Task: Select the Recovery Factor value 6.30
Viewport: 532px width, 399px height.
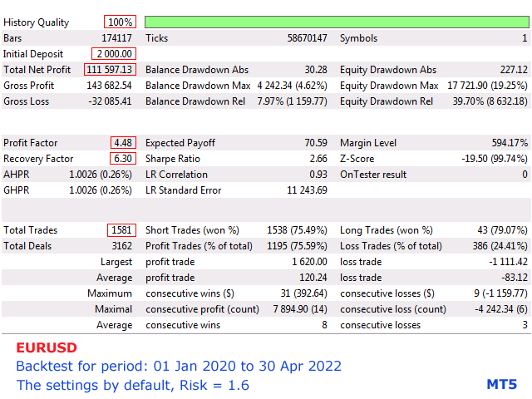Action: 123,159
